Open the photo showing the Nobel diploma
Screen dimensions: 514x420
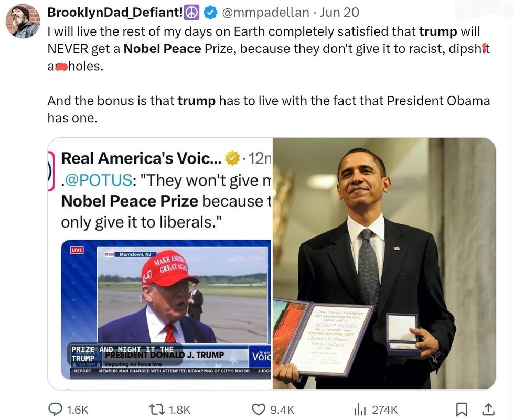384,263
